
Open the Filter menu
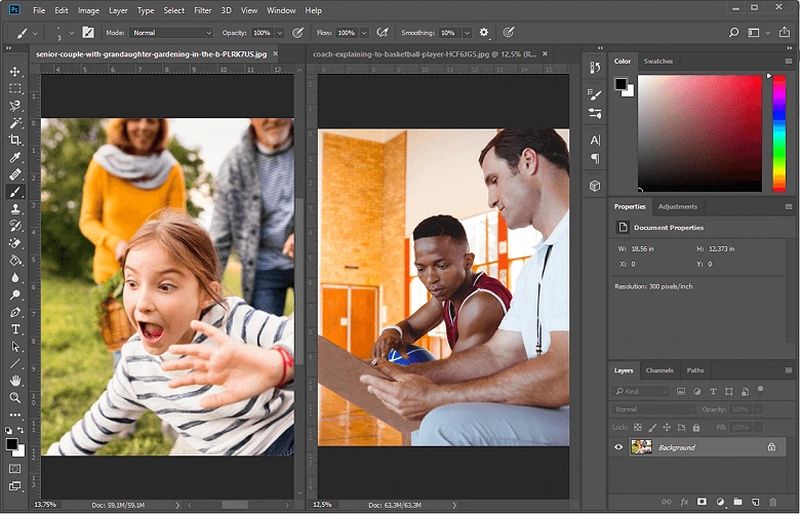click(x=203, y=10)
